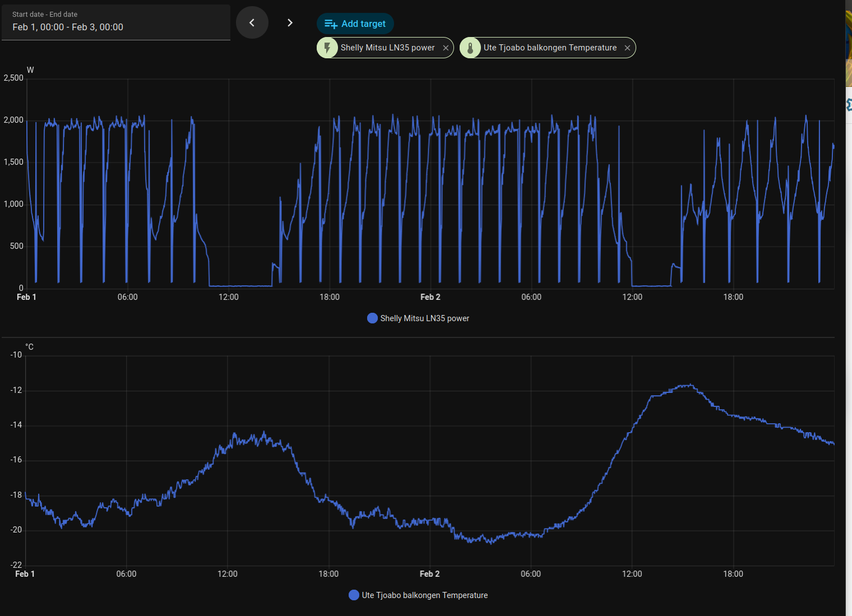Open the Start date - End date picker
Screen dimensions: 852x616
pos(116,22)
